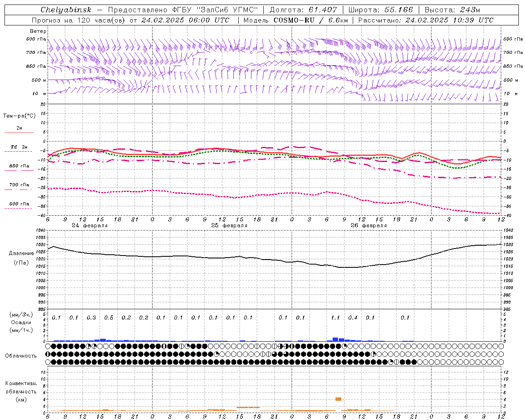Image resolution: width=525 pixels, height=420 pixels.
Task: Click the '(мм/1ч.)' precipitation unit label
Action: pos(21,330)
